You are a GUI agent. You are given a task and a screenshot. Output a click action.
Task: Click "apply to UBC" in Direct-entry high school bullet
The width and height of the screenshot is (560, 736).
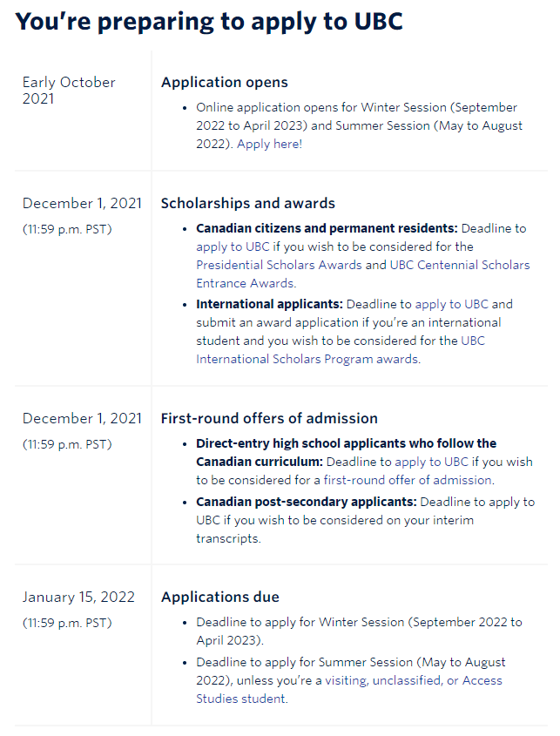tap(431, 462)
